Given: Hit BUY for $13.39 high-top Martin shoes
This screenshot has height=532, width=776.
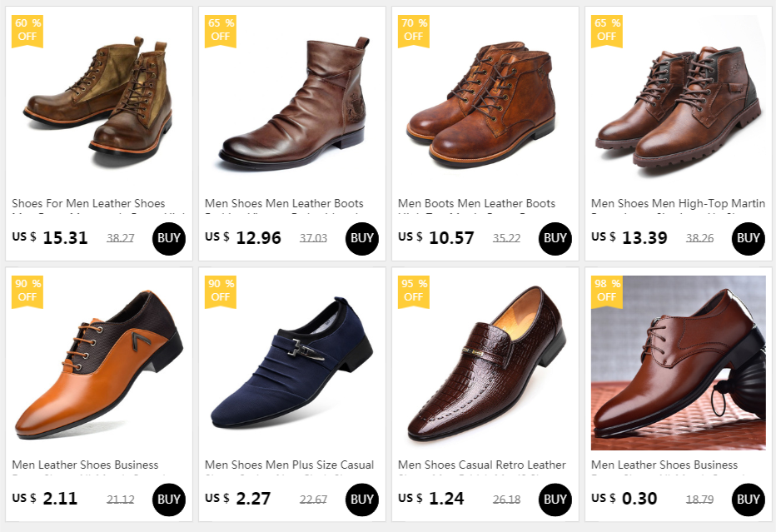Looking at the screenshot, I should tap(748, 238).
